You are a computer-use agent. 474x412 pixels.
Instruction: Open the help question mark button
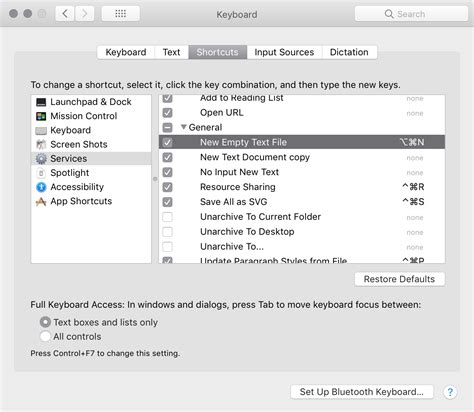[x=450, y=392]
